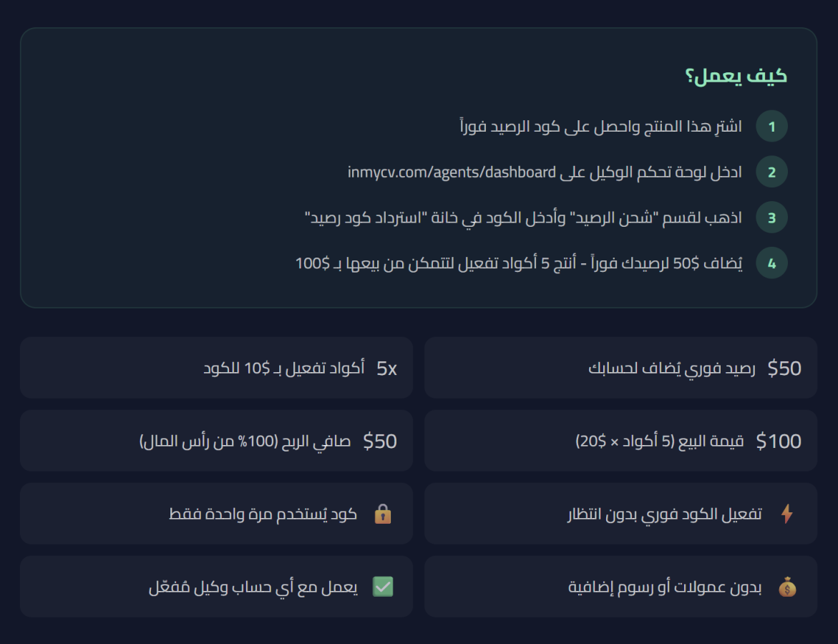The height and width of the screenshot is (644, 838).
Task: Click the "$100" value label
Action: pos(779,441)
